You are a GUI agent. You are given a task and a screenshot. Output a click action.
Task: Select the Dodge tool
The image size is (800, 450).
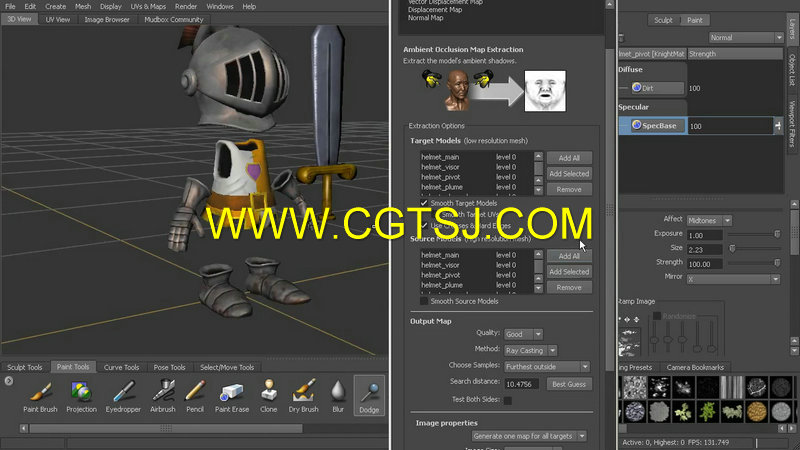coord(369,396)
